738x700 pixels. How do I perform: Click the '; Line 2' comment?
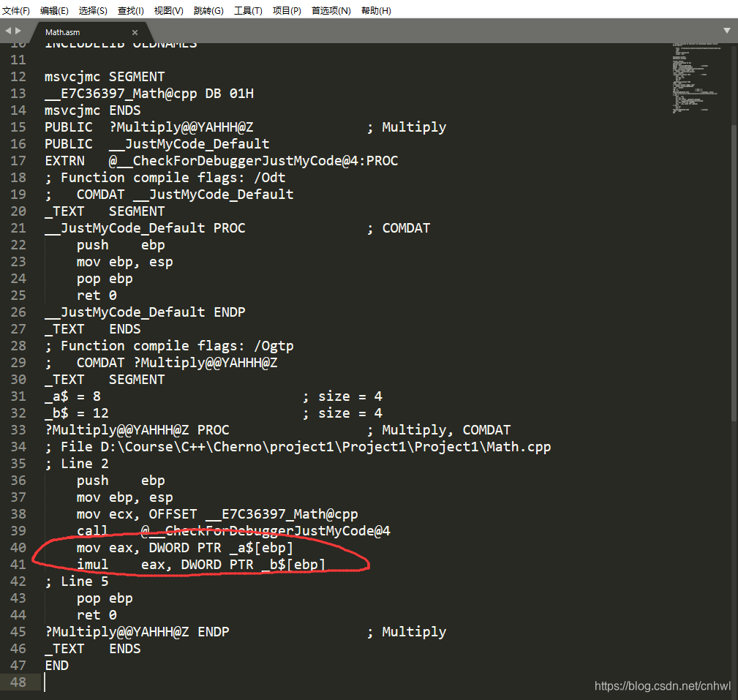click(77, 464)
